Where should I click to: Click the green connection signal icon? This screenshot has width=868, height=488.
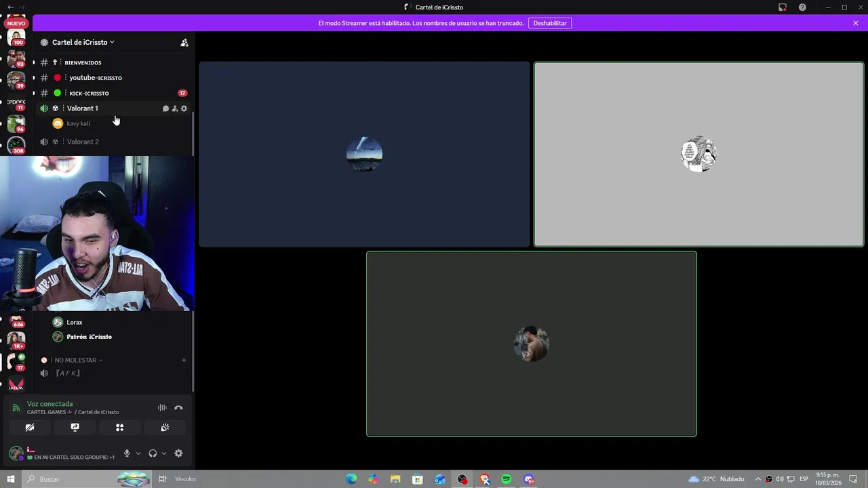click(16, 408)
